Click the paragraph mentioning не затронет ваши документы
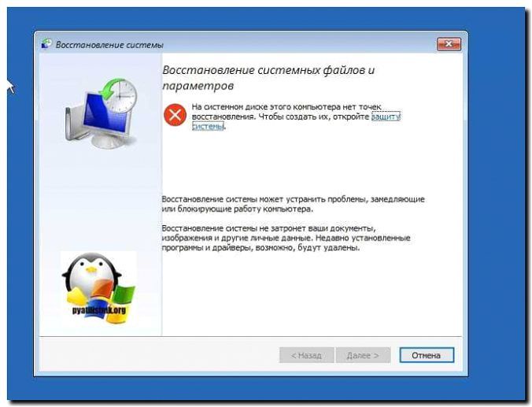Viewport: 532px width, 407px height. click(x=286, y=238)
